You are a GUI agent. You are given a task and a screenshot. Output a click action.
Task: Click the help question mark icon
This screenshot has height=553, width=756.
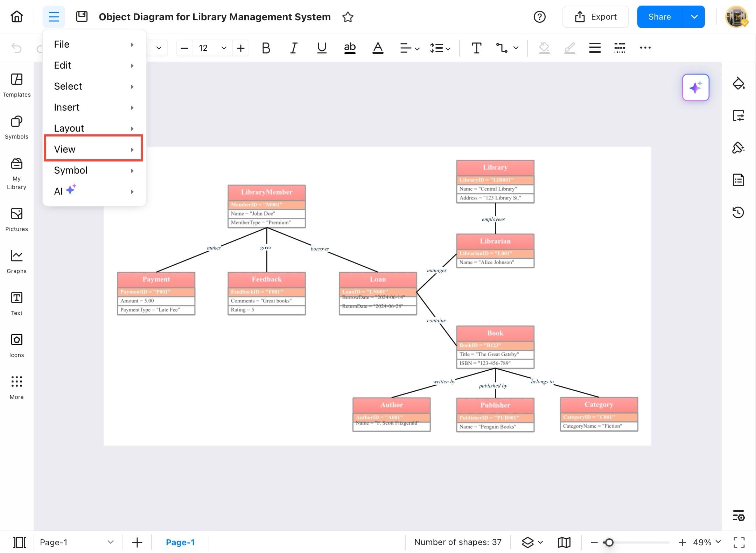point(539,17)
